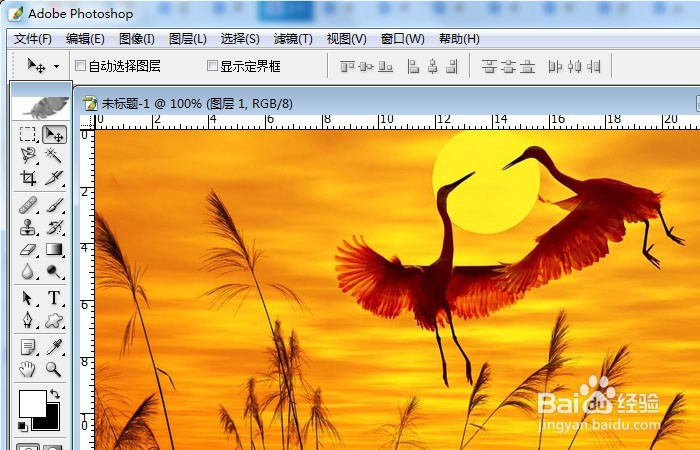Select the Healing Brush tool

[28, 205]
